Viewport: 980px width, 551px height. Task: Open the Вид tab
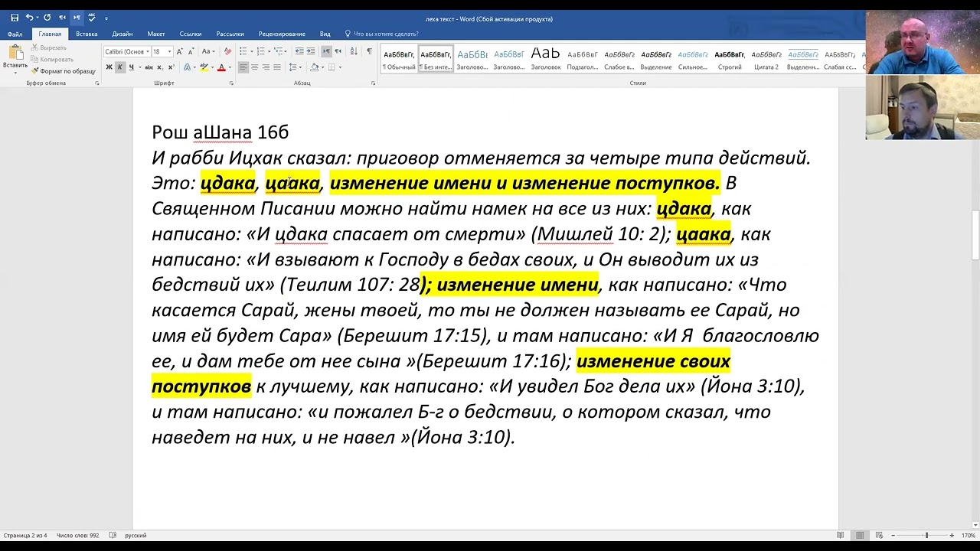(x=325, y=34)
